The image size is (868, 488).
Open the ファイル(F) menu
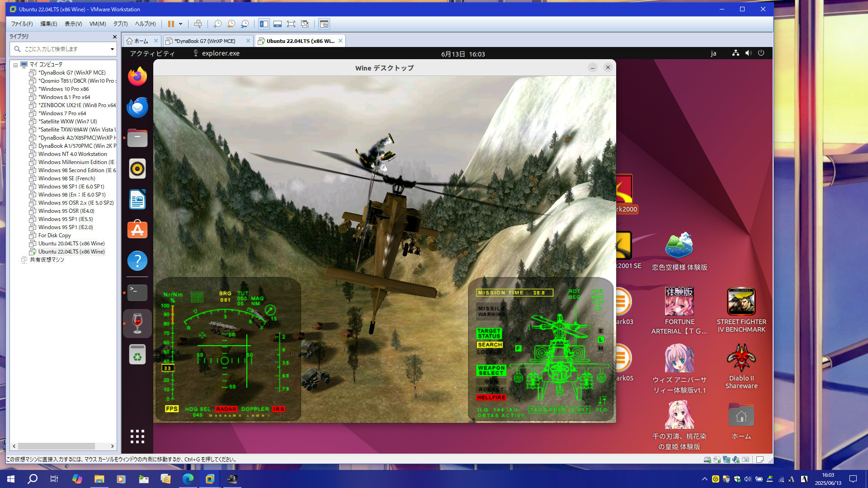22,24
